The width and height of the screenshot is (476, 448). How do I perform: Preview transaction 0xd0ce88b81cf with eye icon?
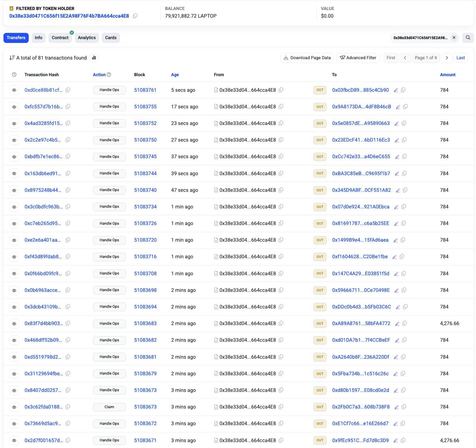14,90
